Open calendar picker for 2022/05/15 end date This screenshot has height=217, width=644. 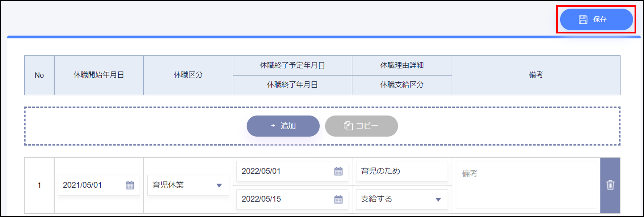tap(338, 199)
